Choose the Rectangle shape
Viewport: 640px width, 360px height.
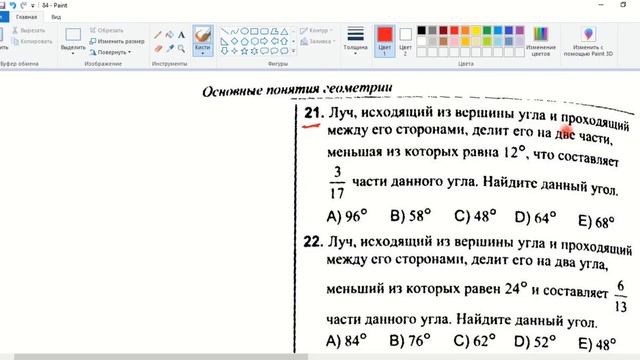(254, 31)
